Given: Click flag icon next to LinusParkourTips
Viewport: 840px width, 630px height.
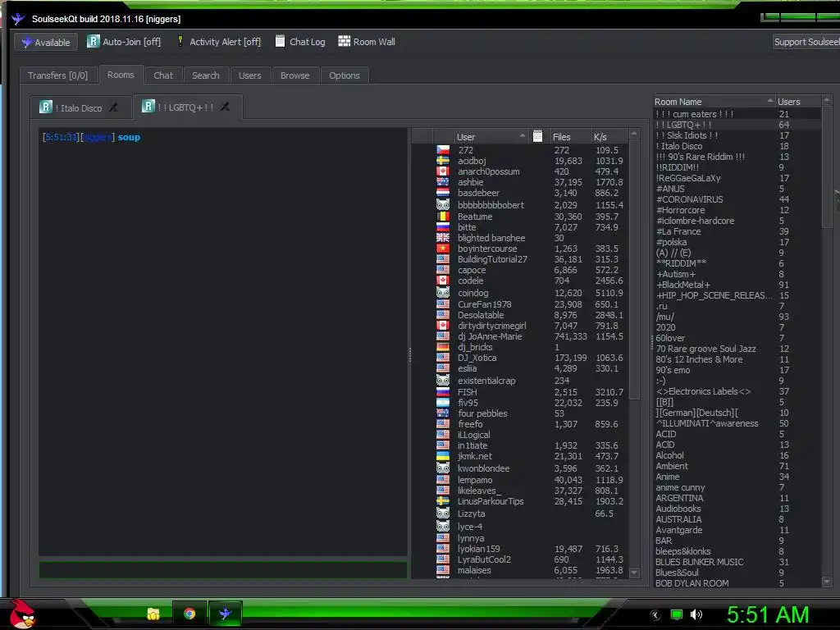Looking at the screenshot, I should (443, 501).
